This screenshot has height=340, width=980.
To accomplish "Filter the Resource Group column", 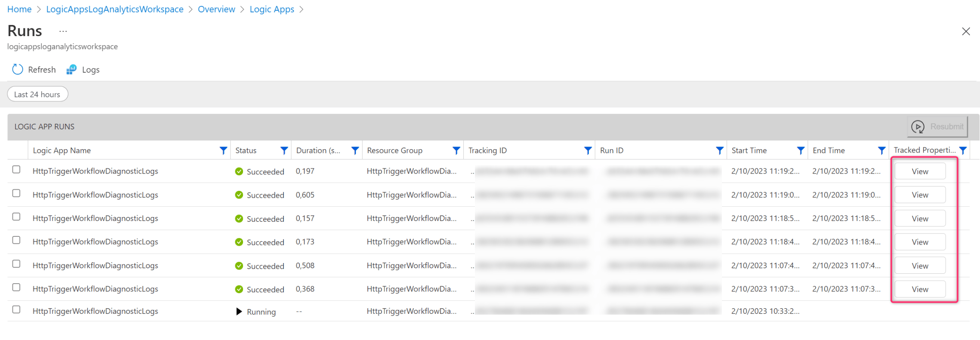I will [456, 150].
